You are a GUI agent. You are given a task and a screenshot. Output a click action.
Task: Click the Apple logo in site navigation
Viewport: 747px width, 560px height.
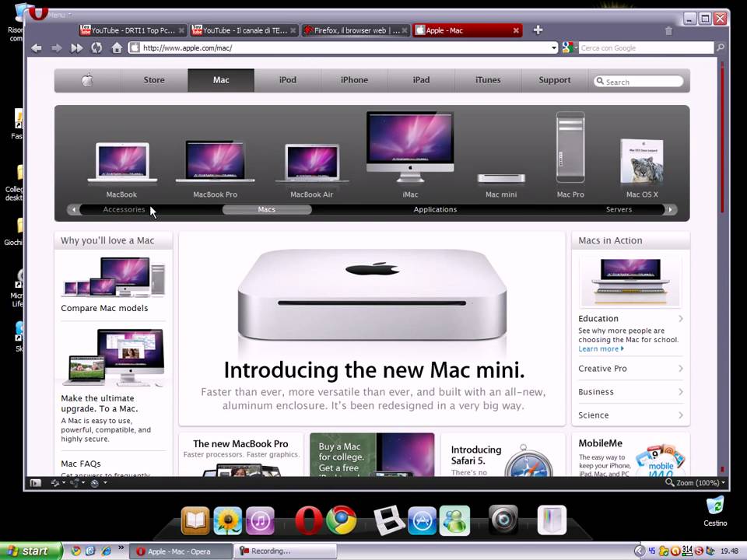[x=87, y=80]
